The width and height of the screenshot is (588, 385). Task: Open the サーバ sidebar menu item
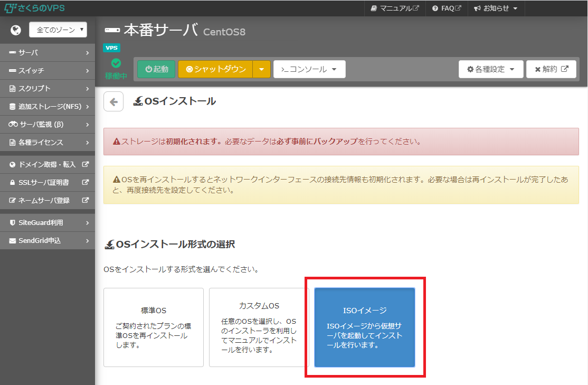tap(48, 53)
